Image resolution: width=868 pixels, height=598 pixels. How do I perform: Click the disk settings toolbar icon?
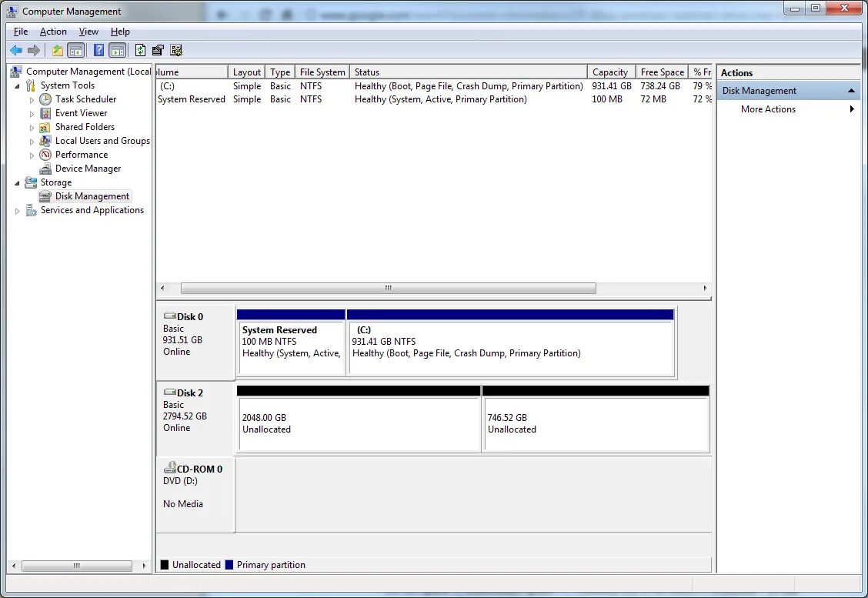coord(176,50)
